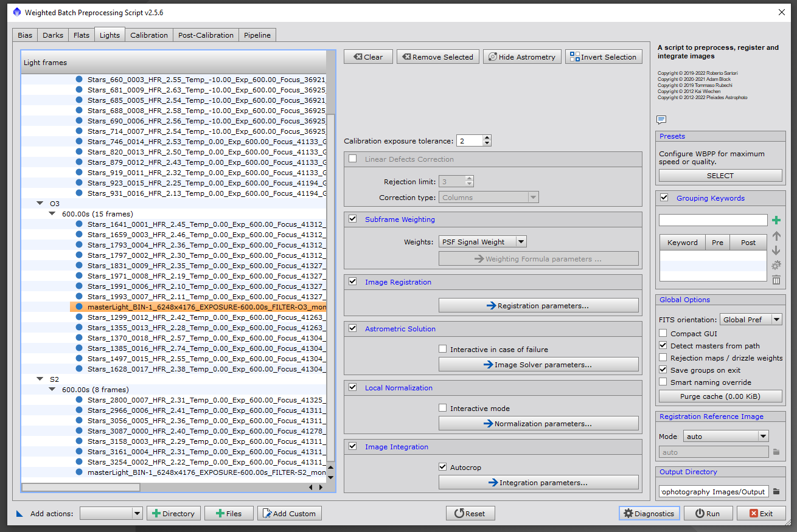The image size is (797, 532).
Task: Click the Reset button
Action: pos(470,514)
